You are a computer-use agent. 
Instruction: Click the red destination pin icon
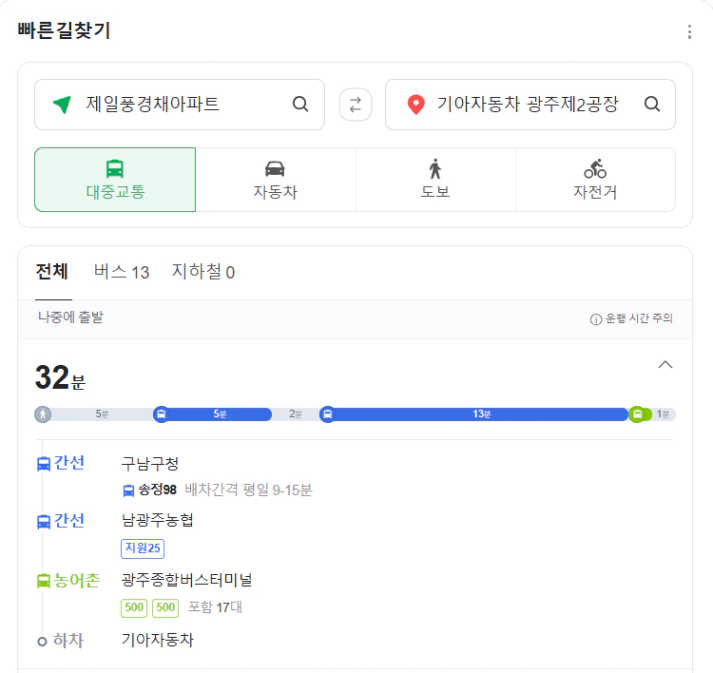(416, 105)
